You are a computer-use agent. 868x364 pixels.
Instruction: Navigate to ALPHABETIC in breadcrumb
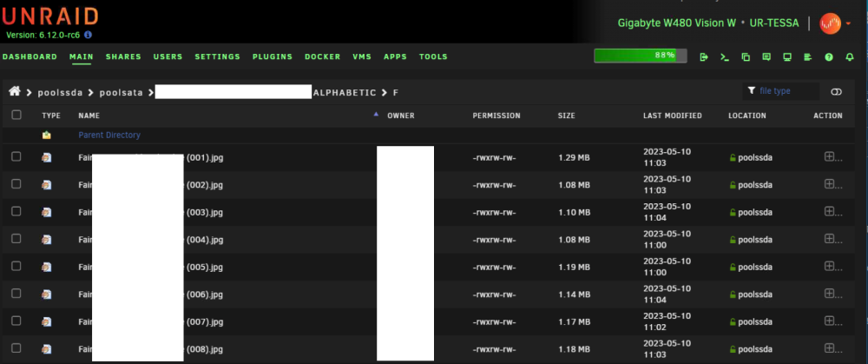pyautogui.click(x=345, y=93)
